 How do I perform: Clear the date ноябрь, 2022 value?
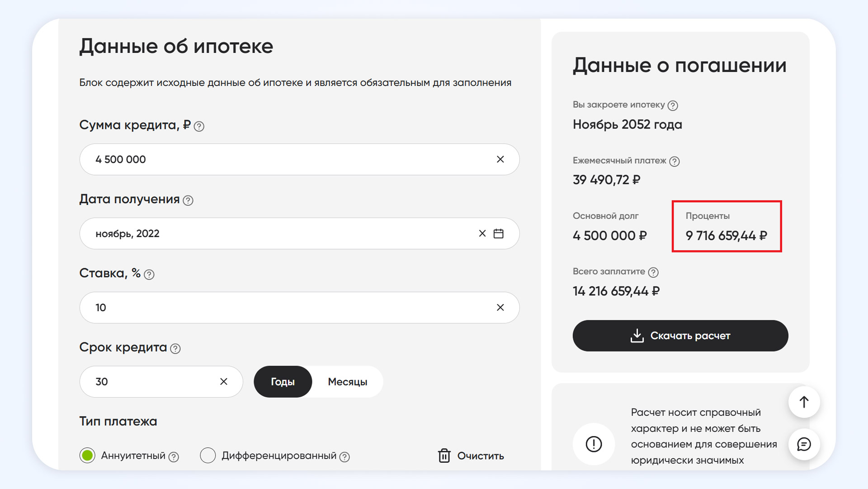pyautogui.click(x=482, y=233)
